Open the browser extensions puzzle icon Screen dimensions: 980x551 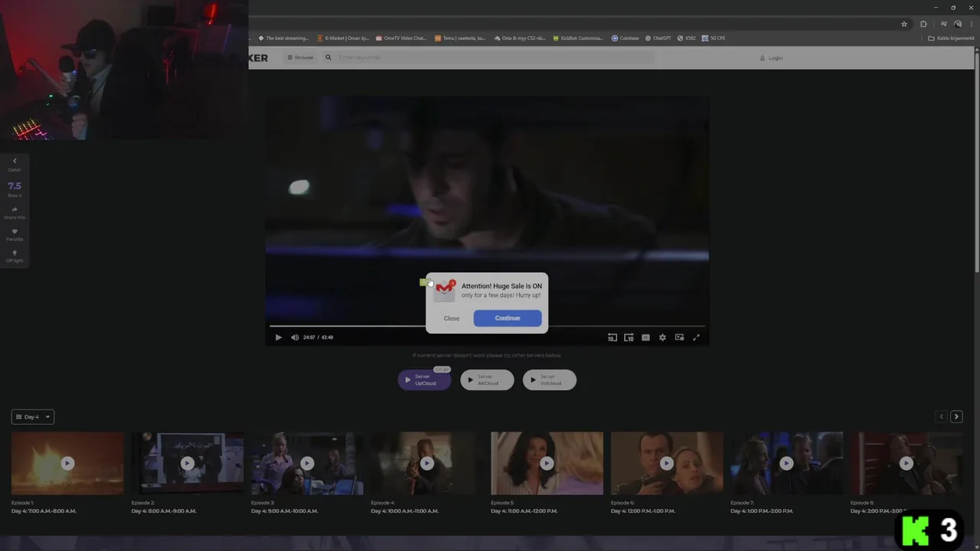click(923, 24)
